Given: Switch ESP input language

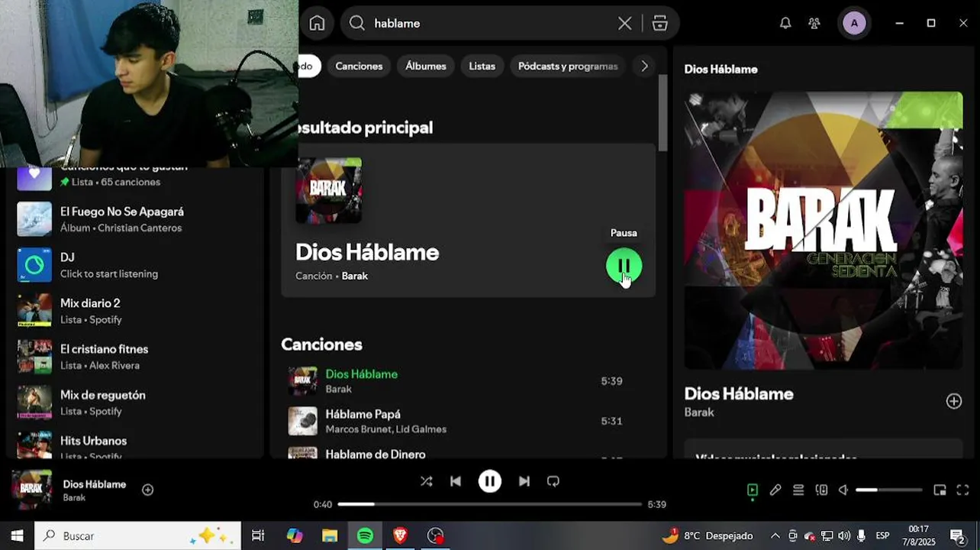Looking at the screenshot, I should click(x=882, y=535).
